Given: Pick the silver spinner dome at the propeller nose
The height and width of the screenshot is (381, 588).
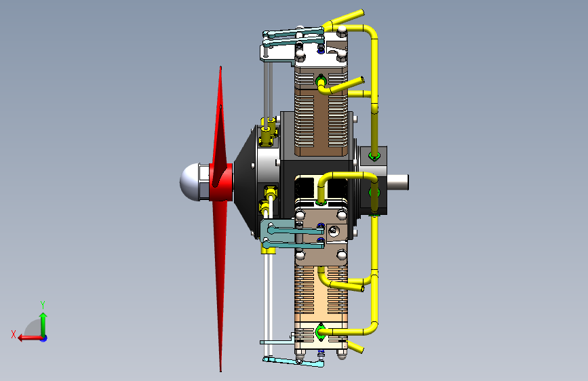Looking at the screenshot, I should [x=190, y=182].
